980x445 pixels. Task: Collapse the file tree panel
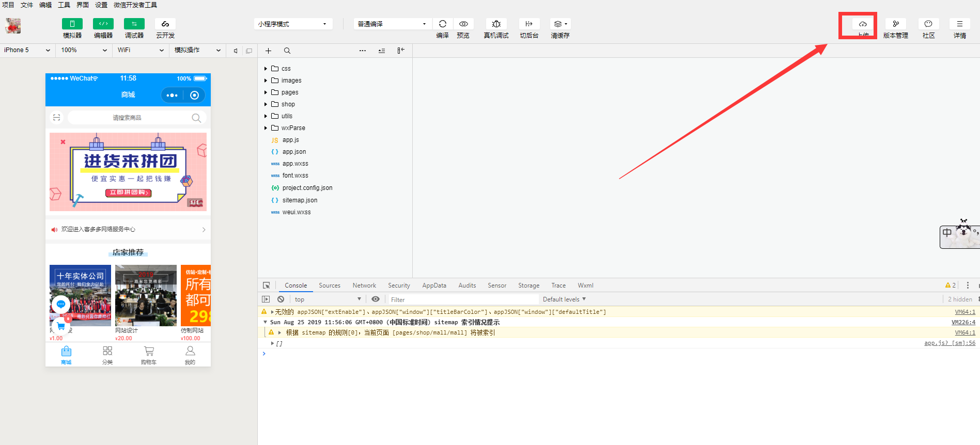[401, 51]
